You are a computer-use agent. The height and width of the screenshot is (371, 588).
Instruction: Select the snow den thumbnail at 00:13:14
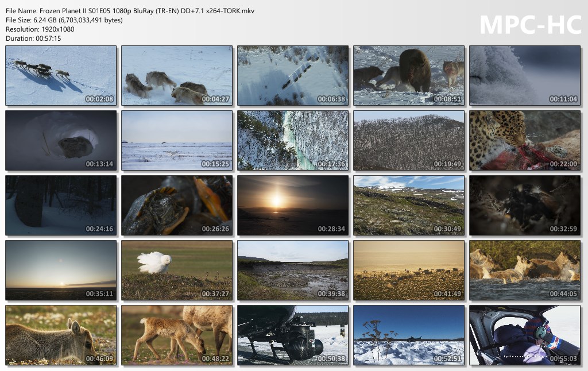(x=61, y=140)
